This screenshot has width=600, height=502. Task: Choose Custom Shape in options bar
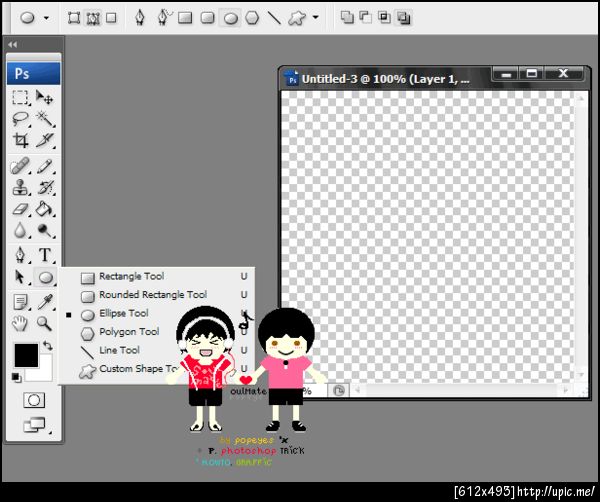pyautogui.click(x=297, y=18)
